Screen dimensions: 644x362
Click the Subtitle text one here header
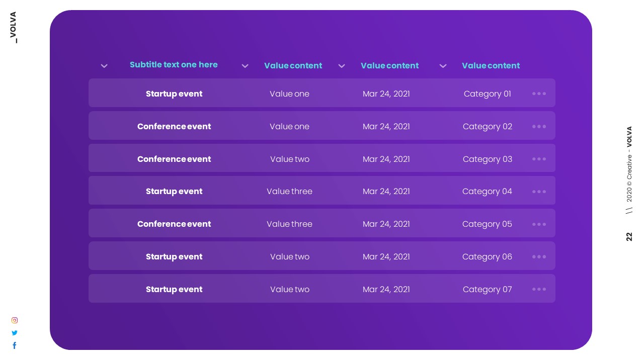click(x=174, y=65)
